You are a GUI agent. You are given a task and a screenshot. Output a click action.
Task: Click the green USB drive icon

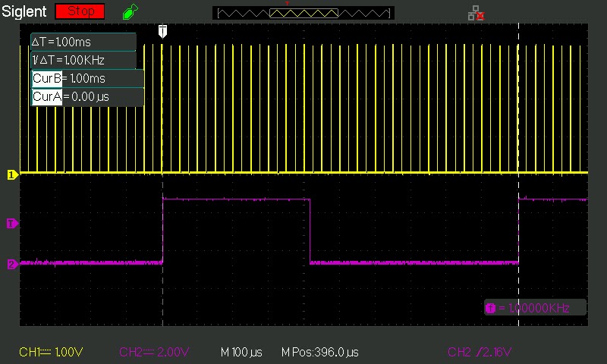click(130, 11)
